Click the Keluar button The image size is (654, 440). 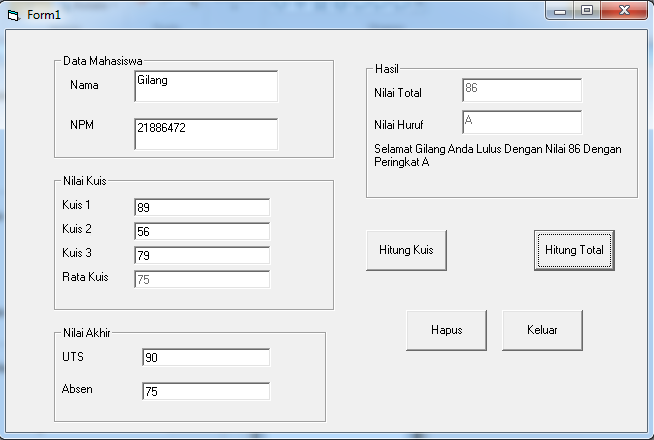coord(542,330)
